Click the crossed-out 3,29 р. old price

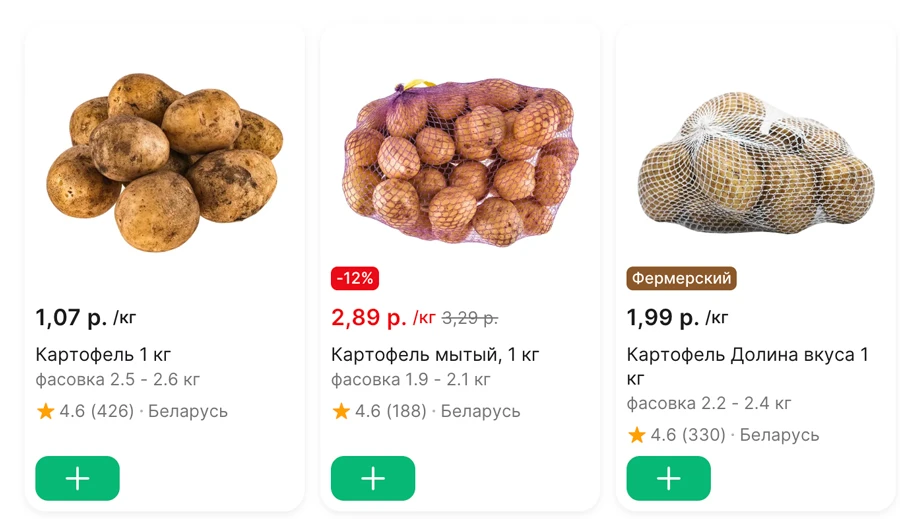(x=470, y=317)
